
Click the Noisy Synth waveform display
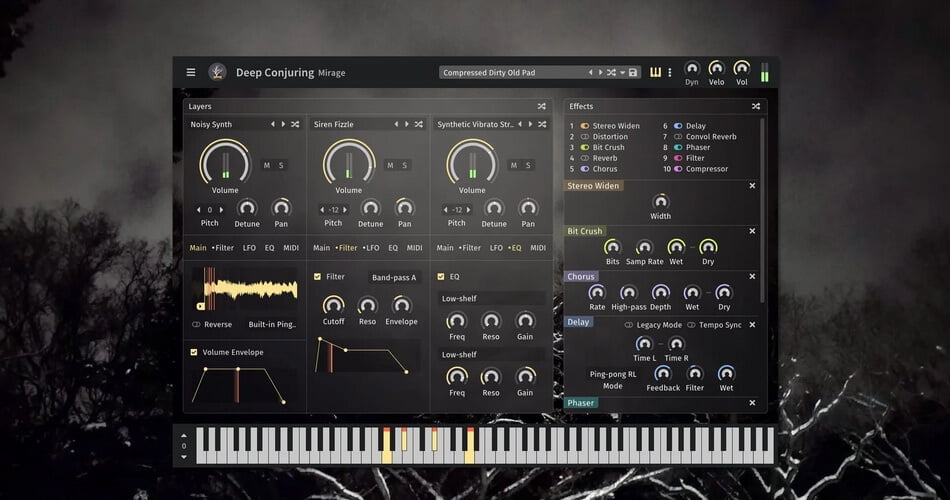246,290
